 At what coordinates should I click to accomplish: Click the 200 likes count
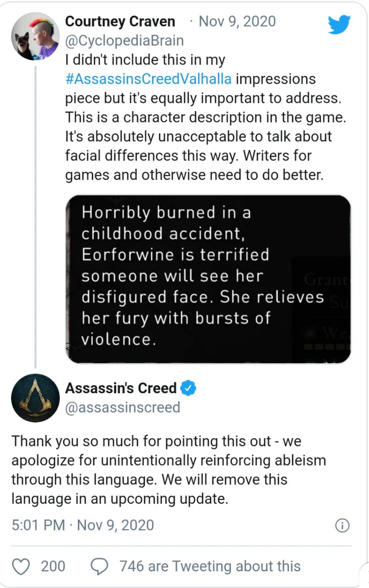[x=53, y=566]
